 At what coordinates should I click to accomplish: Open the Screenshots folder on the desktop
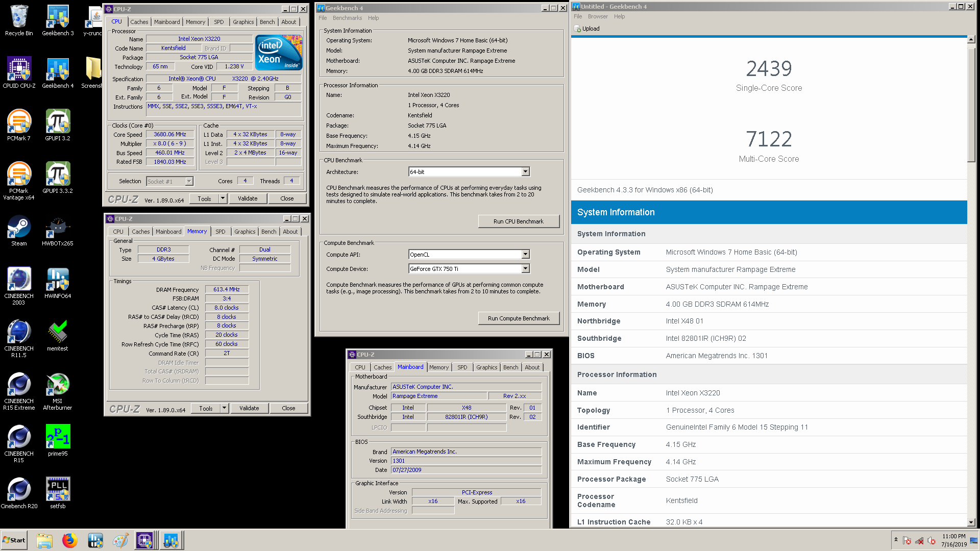pos(93,73)
